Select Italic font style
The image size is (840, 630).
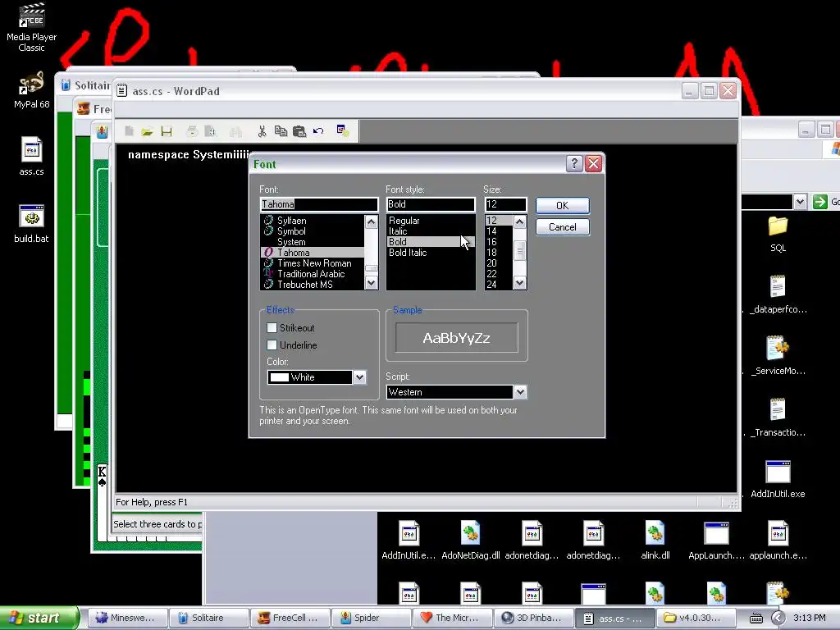click(x=431, y=231)
